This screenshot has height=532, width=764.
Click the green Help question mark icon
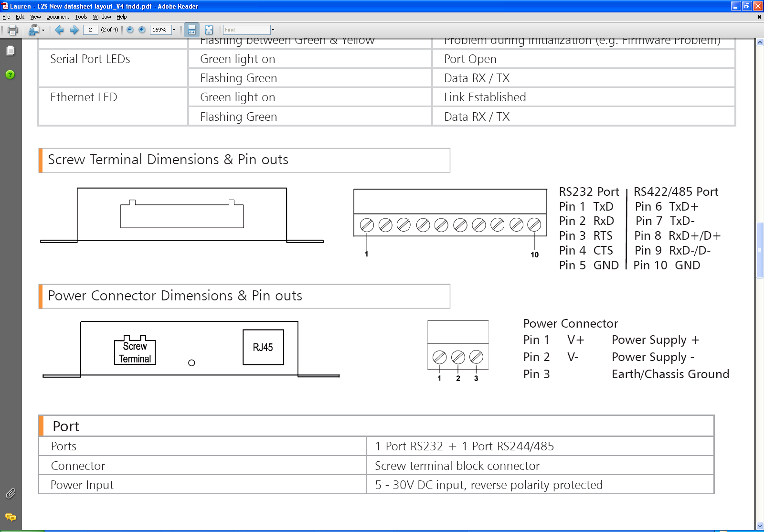pyautogui.click(x=10, y=75)
